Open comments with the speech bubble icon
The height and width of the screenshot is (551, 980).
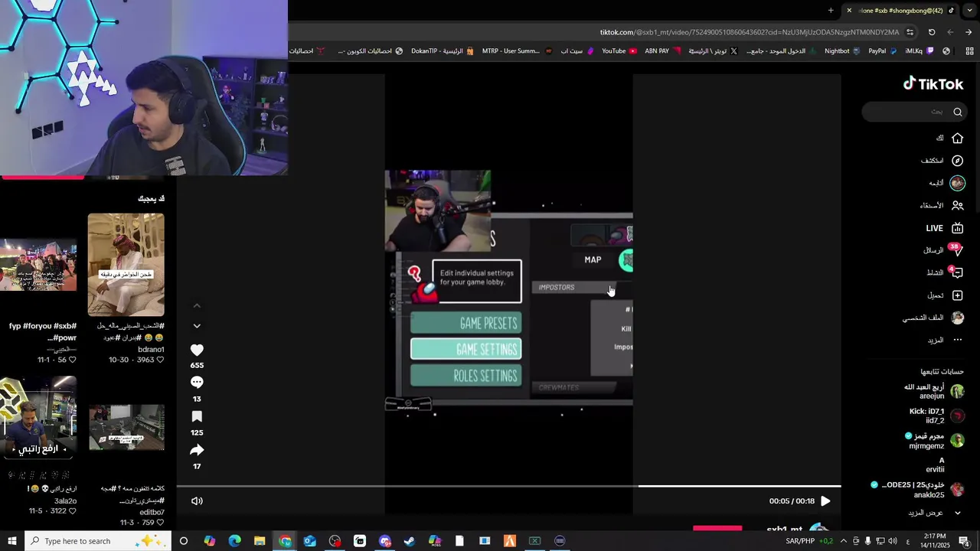tap(197, 383)
